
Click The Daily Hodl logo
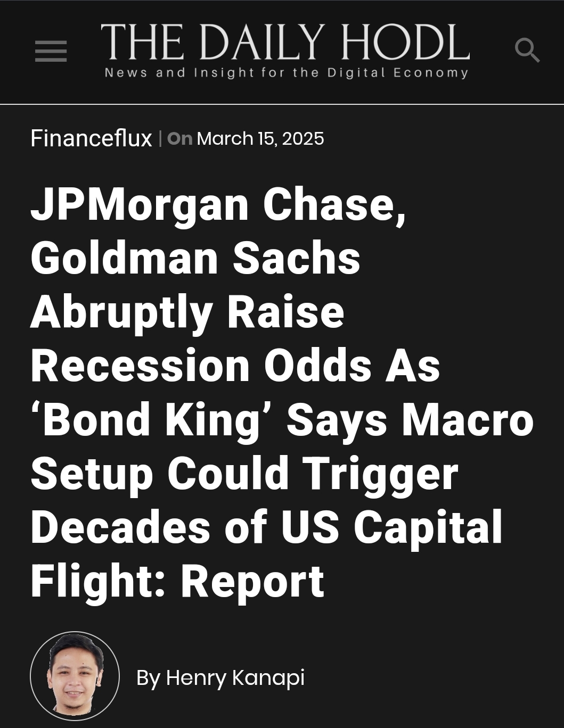(285, 43)
